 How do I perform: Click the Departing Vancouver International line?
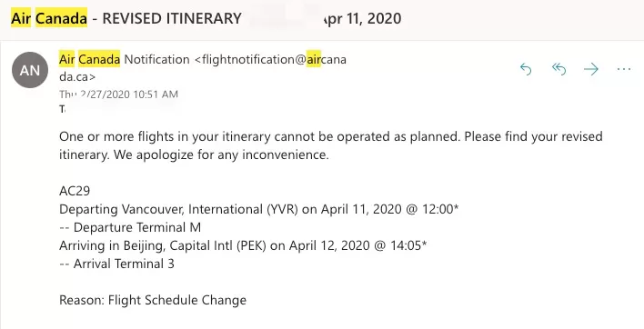(x=258, y=209)
